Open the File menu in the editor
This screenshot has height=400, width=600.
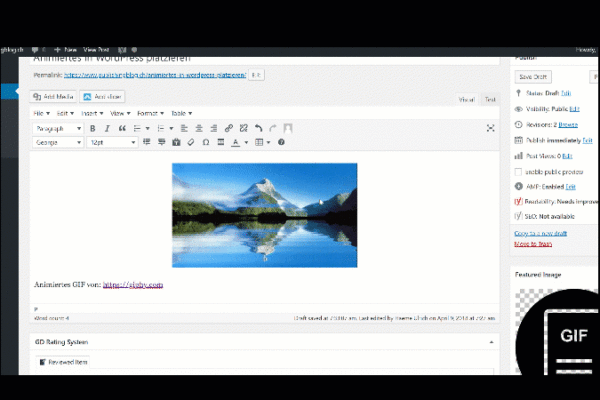41,113
